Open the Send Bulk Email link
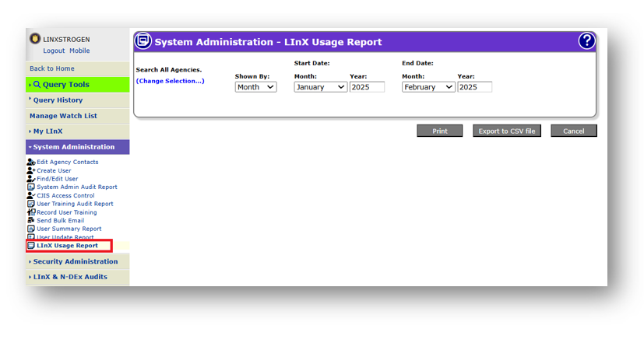 61,221
